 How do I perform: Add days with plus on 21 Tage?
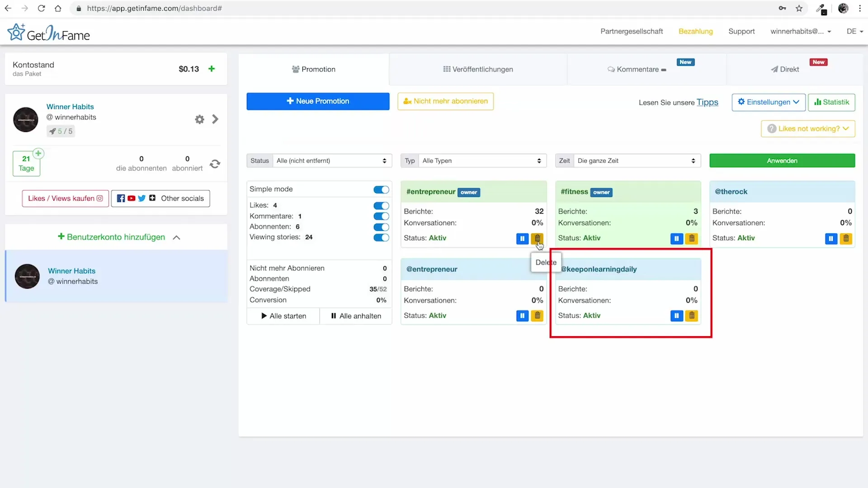38,153
